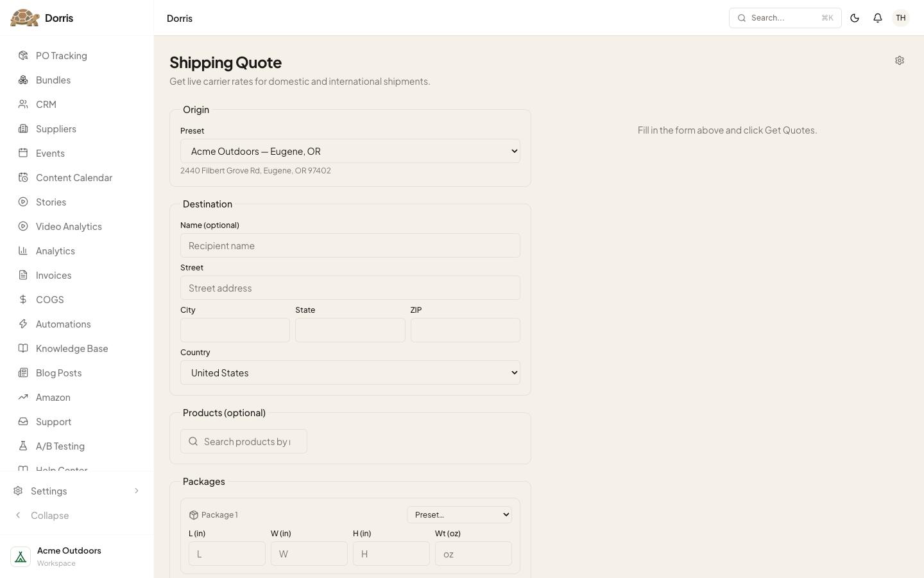The height and width of the screenshot is (578, 924).
Task: Click the Stories play icon
Action: (23, 202)
